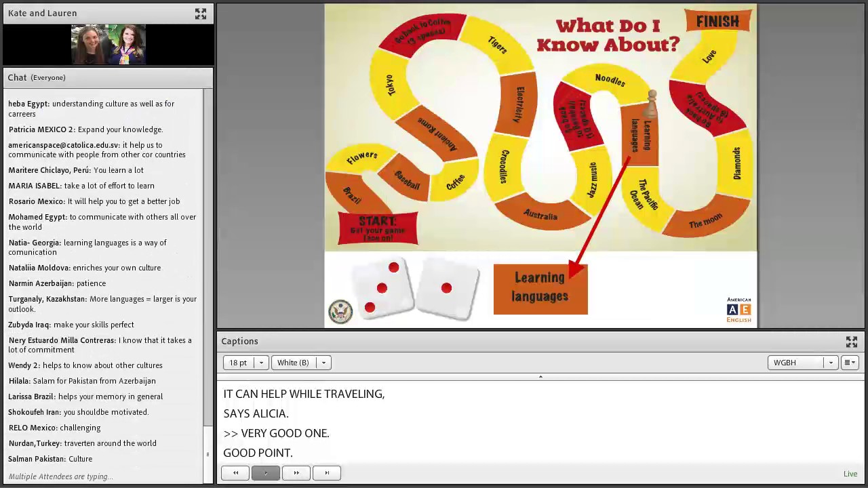Image resolution: width=868 pixels, height=488 pixels.
Task: Click the play captions button
Action: (266, 473)
